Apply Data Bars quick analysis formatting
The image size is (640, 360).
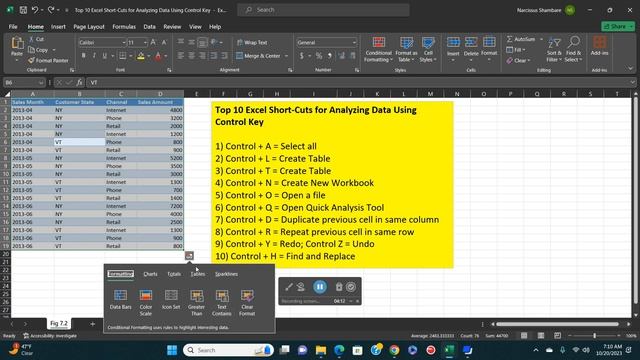[x=120, y=299]
